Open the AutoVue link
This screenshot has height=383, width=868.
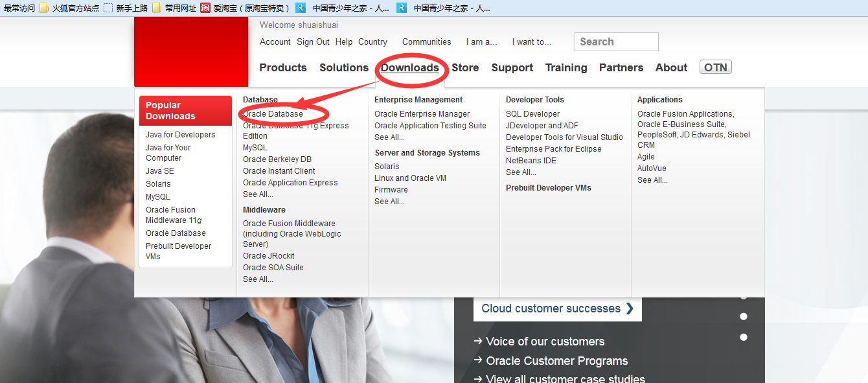pos(652,168)
